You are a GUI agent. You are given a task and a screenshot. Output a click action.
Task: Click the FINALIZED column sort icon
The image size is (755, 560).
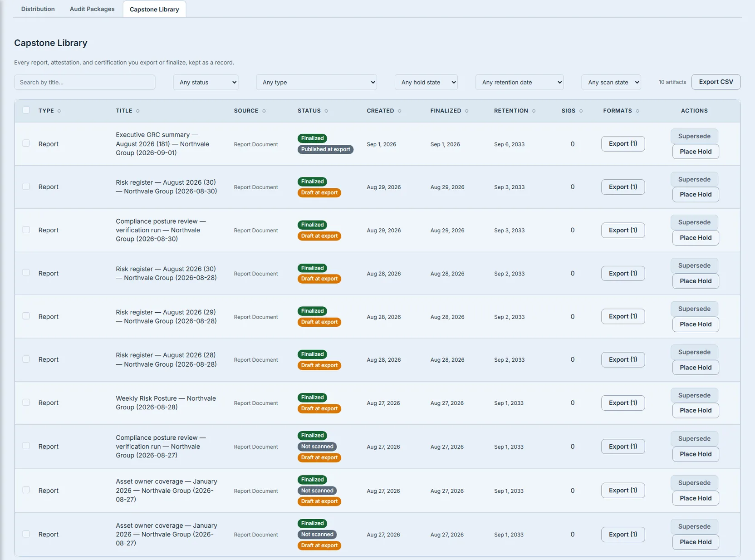tap(467, 111)
